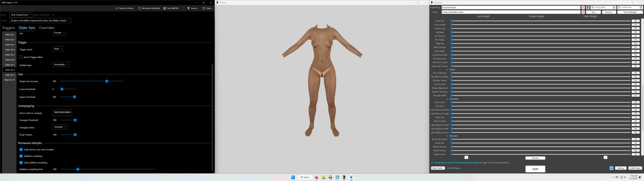The width and height of the screenshot is (644, 181).
Task: Delete preset with red X beside Fusion-ZeroSliders Saved
Action: pyautogui.click(x=583, y=12)
